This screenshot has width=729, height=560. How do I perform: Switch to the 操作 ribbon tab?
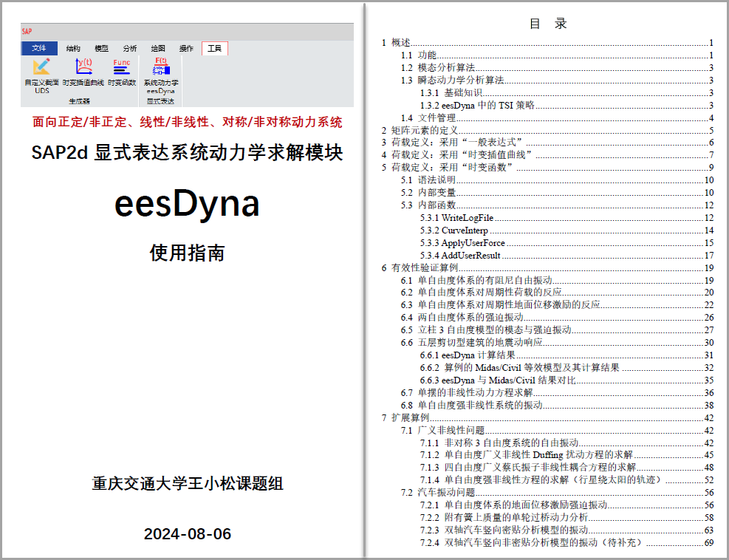[186, 48]
